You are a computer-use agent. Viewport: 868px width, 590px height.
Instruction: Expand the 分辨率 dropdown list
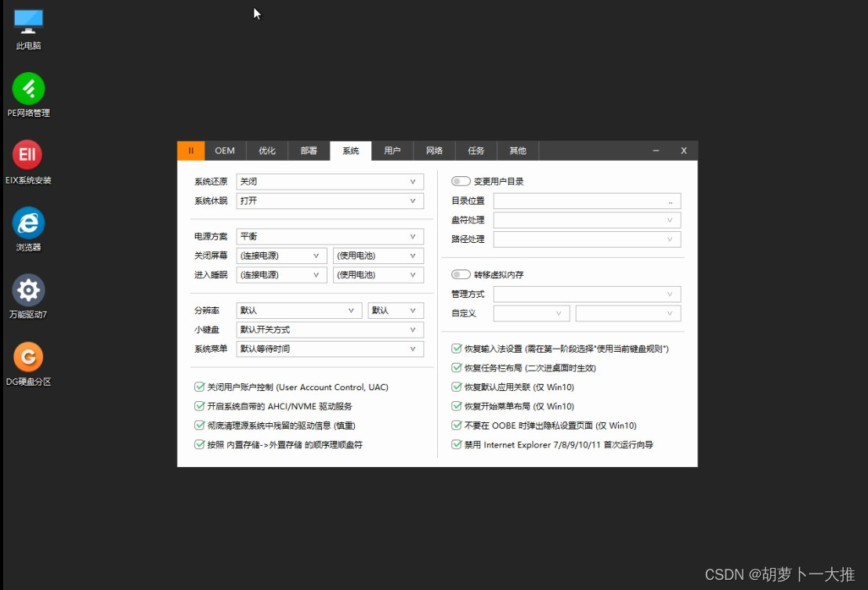(298, 310)
